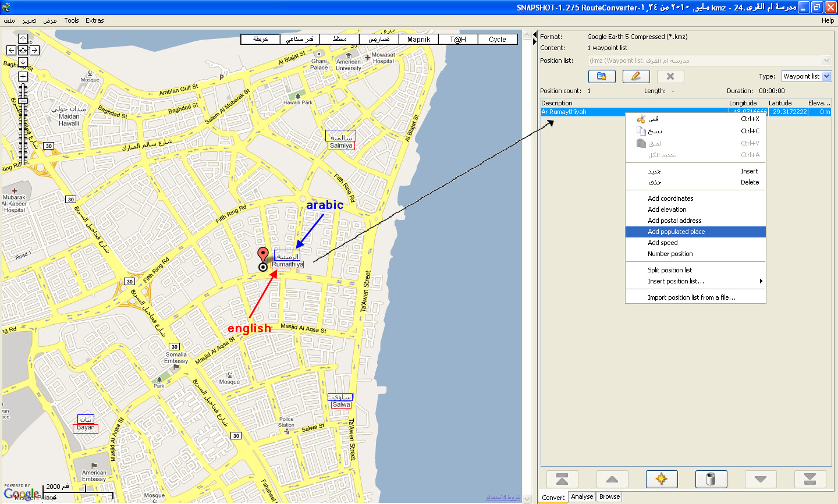Open the Tools menu
The height and width of the screenshot is (504, 838).
tap(72, 20)
